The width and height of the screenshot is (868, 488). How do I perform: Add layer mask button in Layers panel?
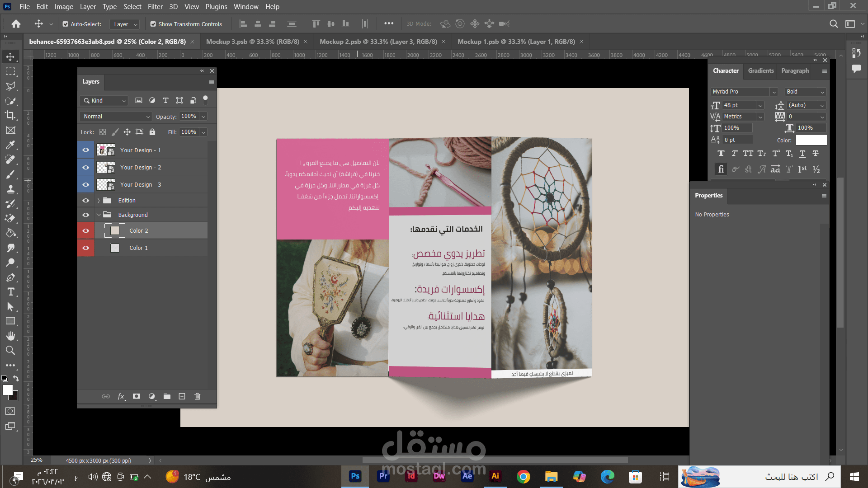point(136,396)
